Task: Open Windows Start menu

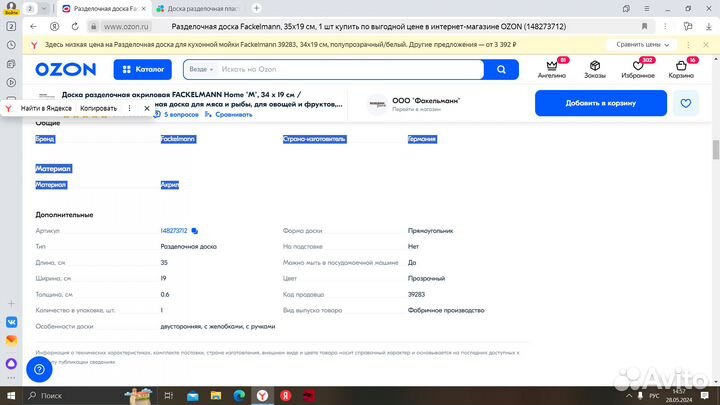Action: click(x=11, y=395)
